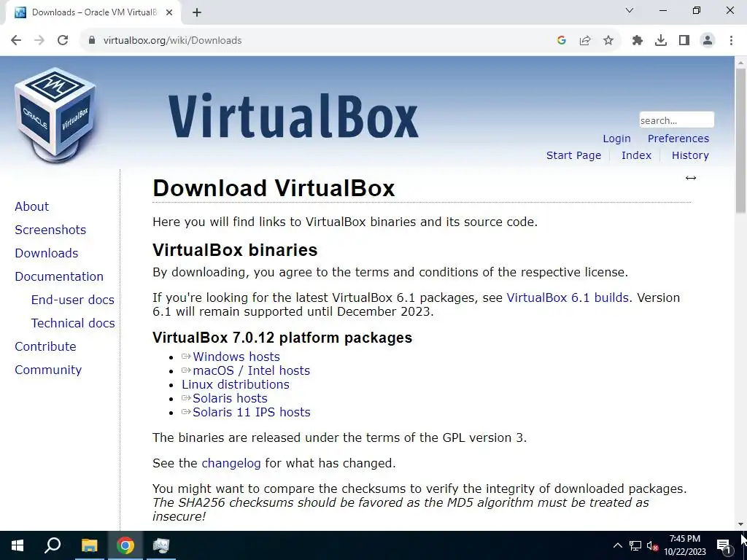Click the VirtualBox cube logo

55,114
